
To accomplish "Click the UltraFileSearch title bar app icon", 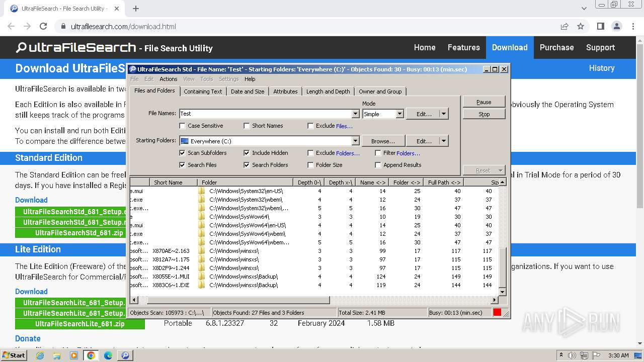I will coord(133,69).
